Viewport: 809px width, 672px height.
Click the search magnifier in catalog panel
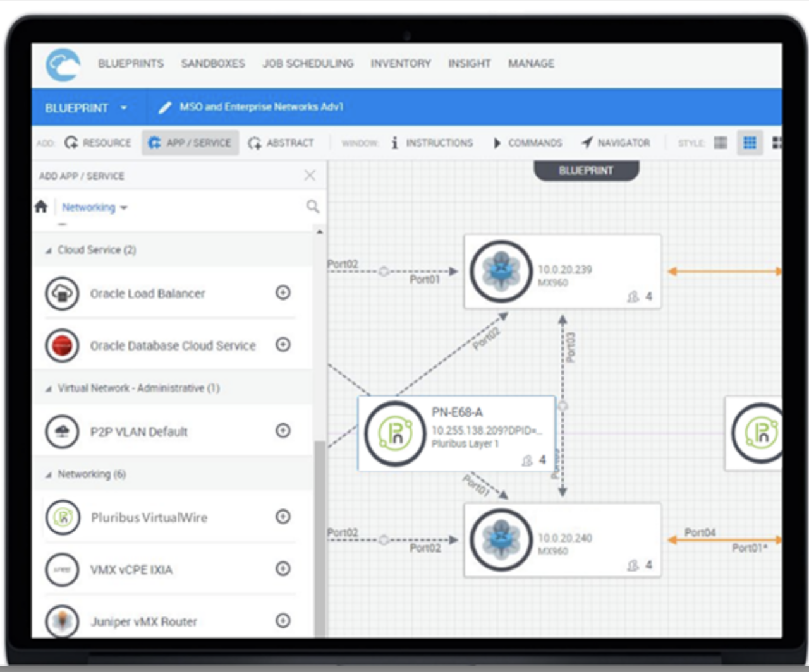click(x=312, y=207)
